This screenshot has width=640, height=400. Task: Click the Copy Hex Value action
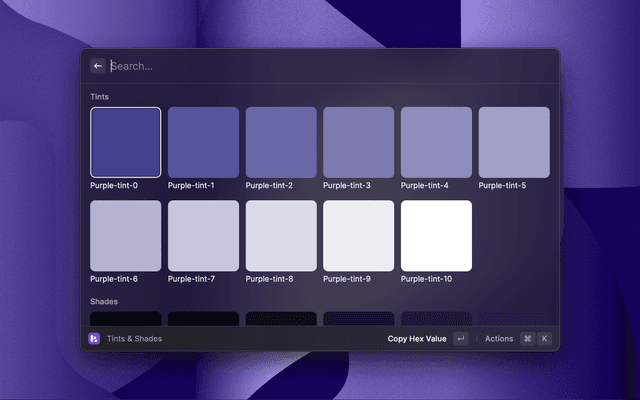pos(417,339)
